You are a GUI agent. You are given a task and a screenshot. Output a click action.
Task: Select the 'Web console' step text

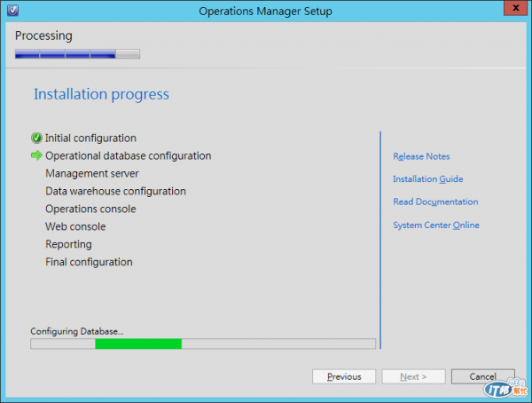pos(75,226)
